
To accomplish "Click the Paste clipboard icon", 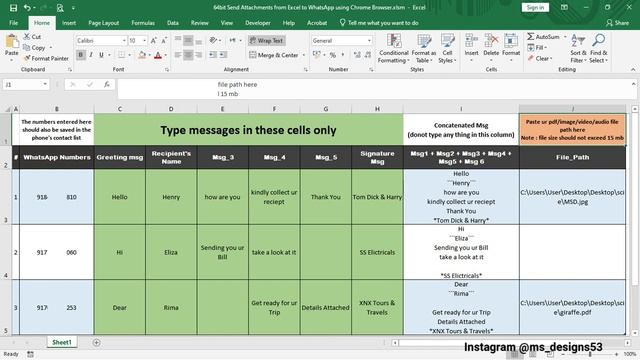I will pos(12,41).
